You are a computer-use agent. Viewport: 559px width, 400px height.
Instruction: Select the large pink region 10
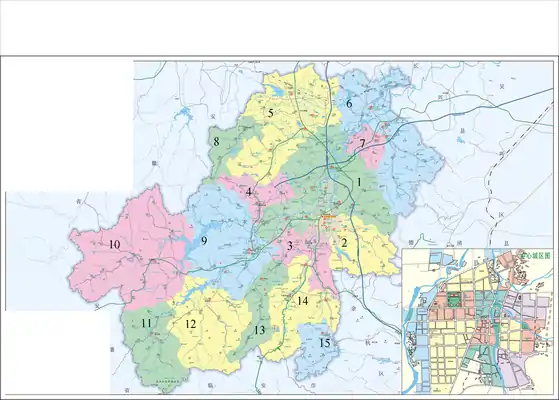114,245
